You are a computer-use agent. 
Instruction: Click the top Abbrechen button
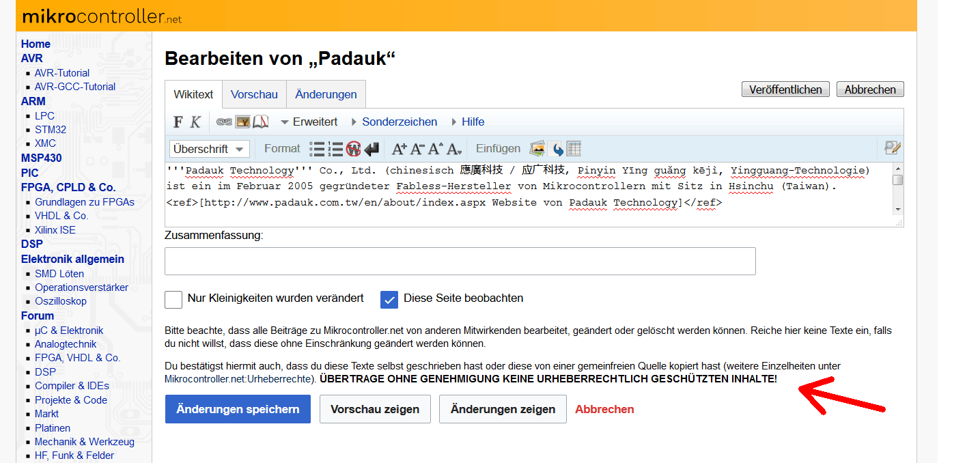[x=870, y=89]
